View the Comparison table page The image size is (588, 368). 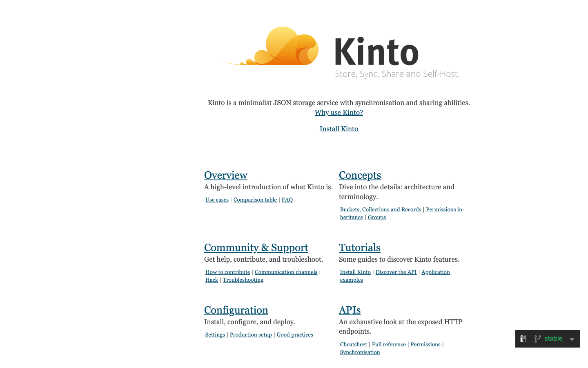point(255,200)
